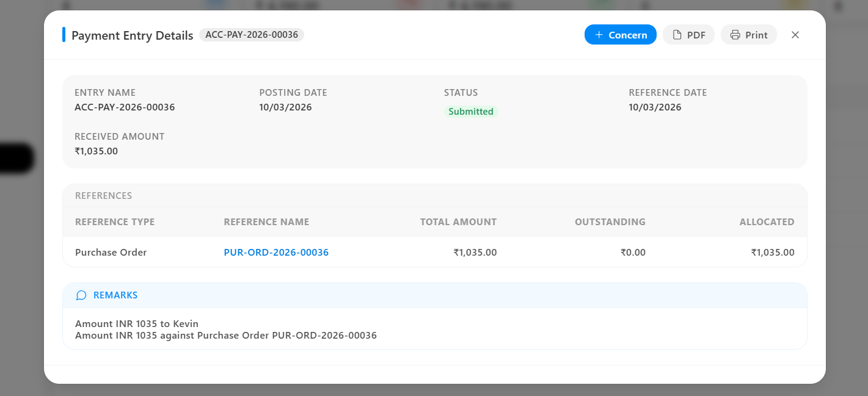
Task: Select the Entry Name value ACC-PAY-2026-00036
Action: (125, 107)
